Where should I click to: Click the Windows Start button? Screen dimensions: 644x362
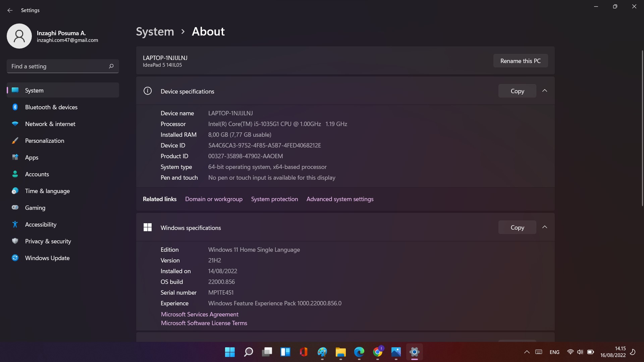pyautogui.click(x=230, y=352)
